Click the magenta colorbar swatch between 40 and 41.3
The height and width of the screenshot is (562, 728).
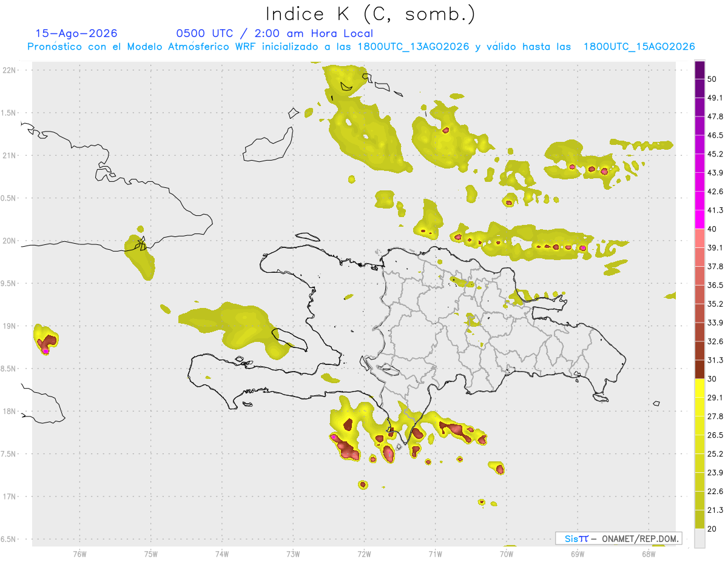pos(699,219)
